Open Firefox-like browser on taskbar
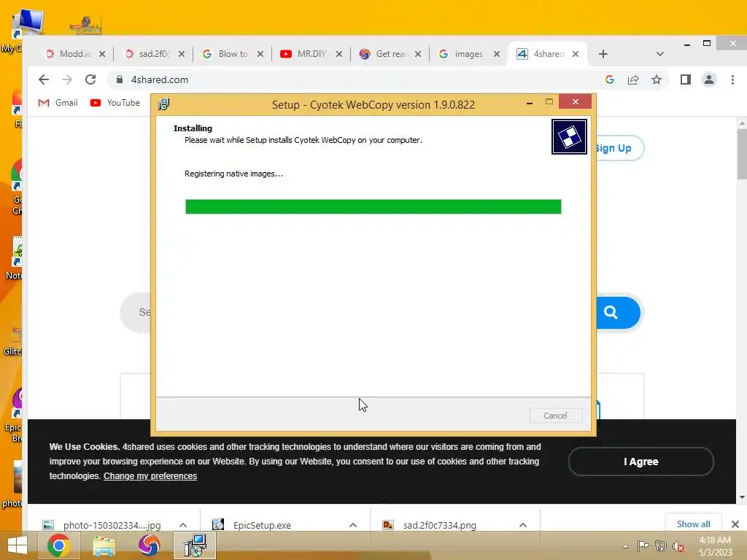This screenshot has height=560, width=747. 149,545
